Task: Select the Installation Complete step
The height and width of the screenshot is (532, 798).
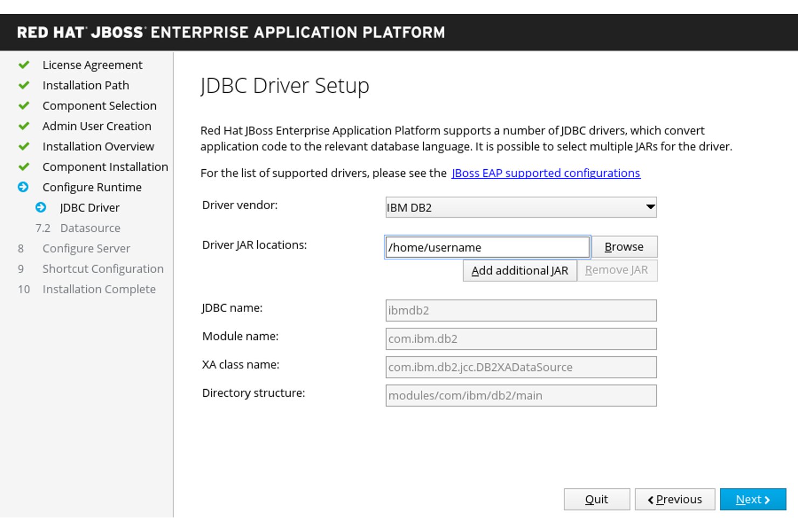Action: (x=99, y=289)
